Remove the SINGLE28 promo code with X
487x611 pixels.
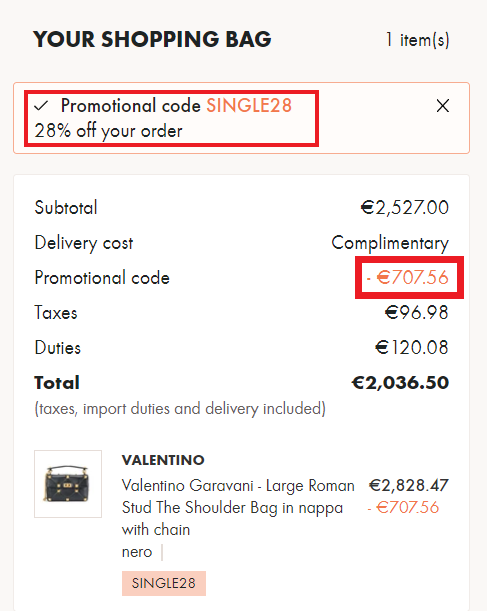point(443,106)
